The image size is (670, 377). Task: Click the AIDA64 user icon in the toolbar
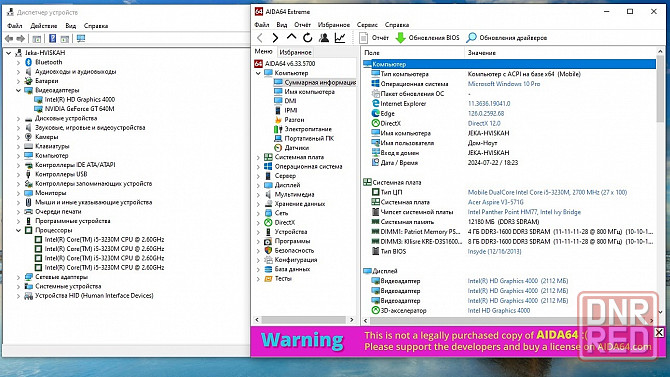point(324,38)
